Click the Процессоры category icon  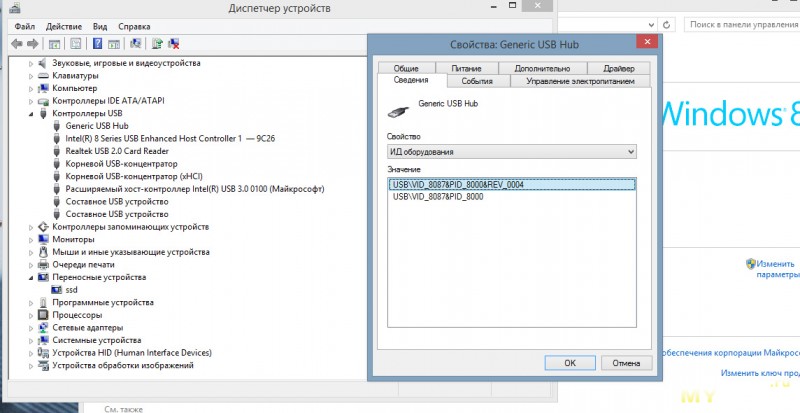tap(43, 315)
